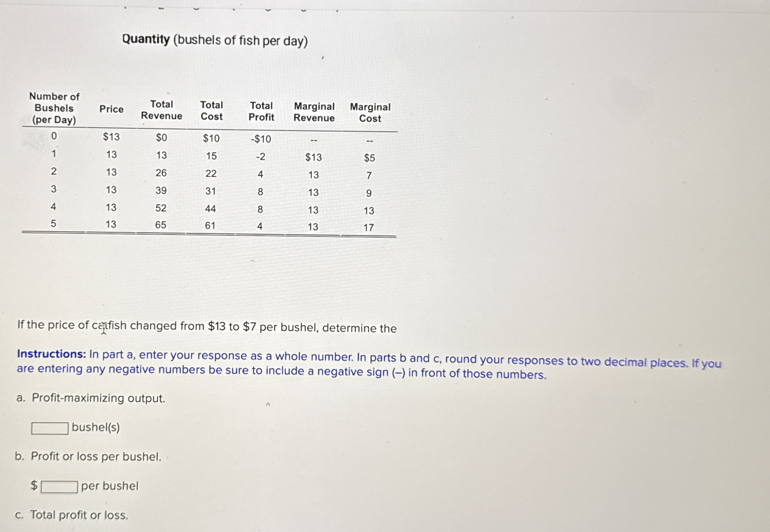Click the part b Profit or loss label
The width and height of the screenshot is (770, 532).
click(88, 456)
